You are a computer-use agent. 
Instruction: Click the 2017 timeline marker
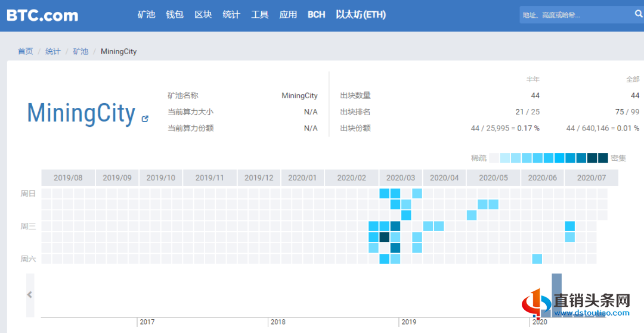[x=147, y=322]
